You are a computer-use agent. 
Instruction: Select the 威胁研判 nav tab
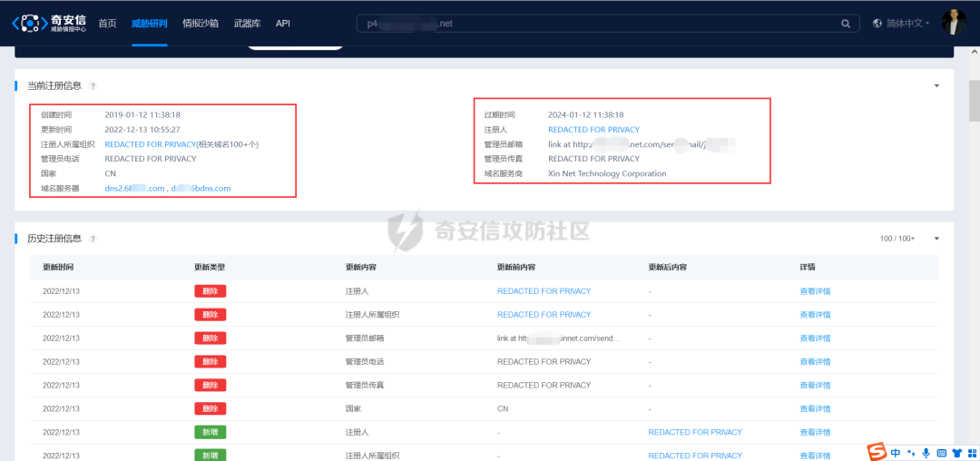click(150, 23)
